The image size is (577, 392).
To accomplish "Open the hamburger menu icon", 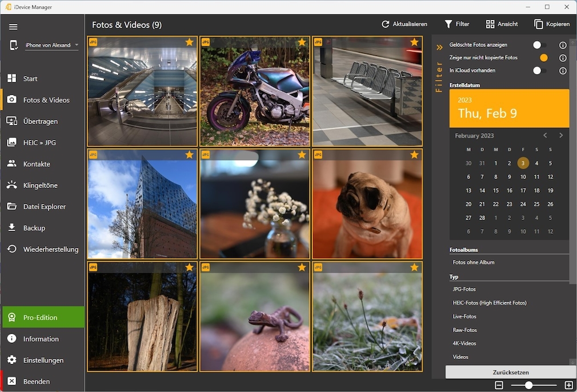I will click(13, 26).
